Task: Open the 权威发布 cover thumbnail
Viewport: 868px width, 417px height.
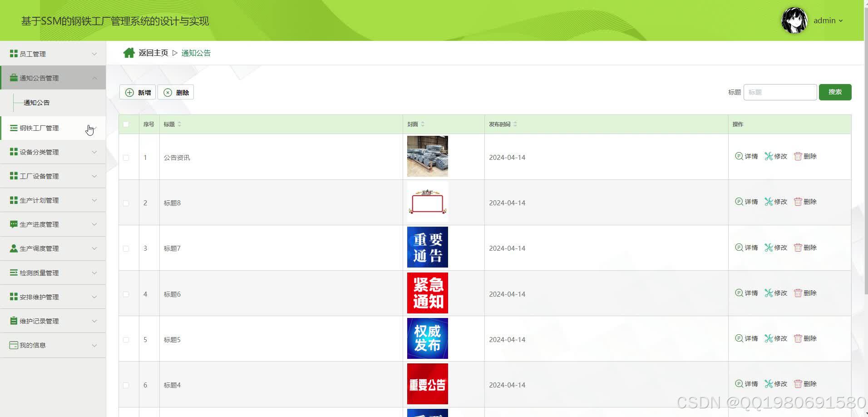Action: 428,338
